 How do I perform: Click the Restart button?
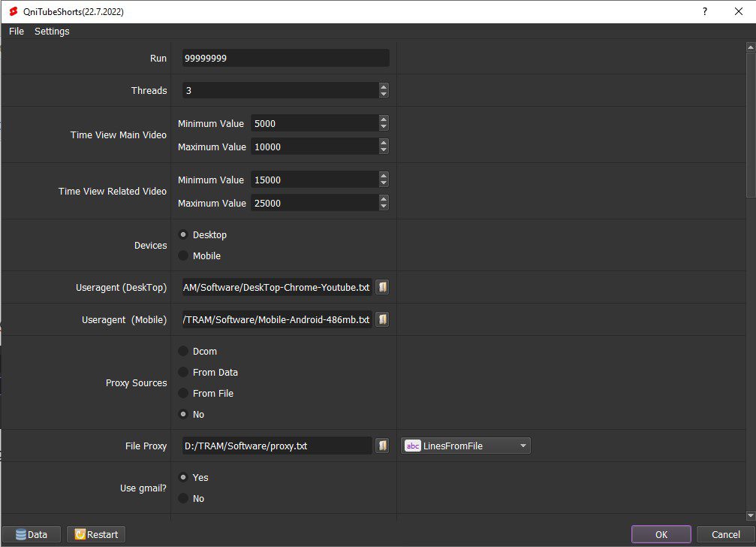(x=96, y=534)
